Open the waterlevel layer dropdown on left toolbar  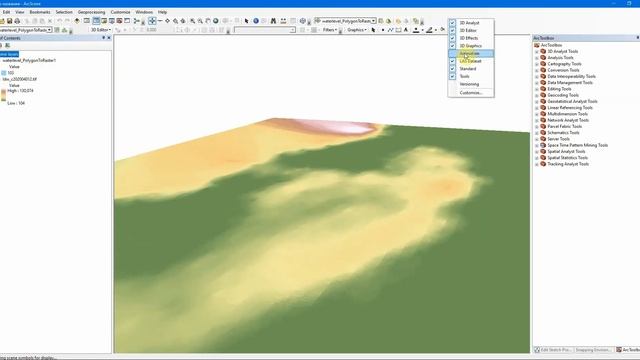(x=49, y=30)
